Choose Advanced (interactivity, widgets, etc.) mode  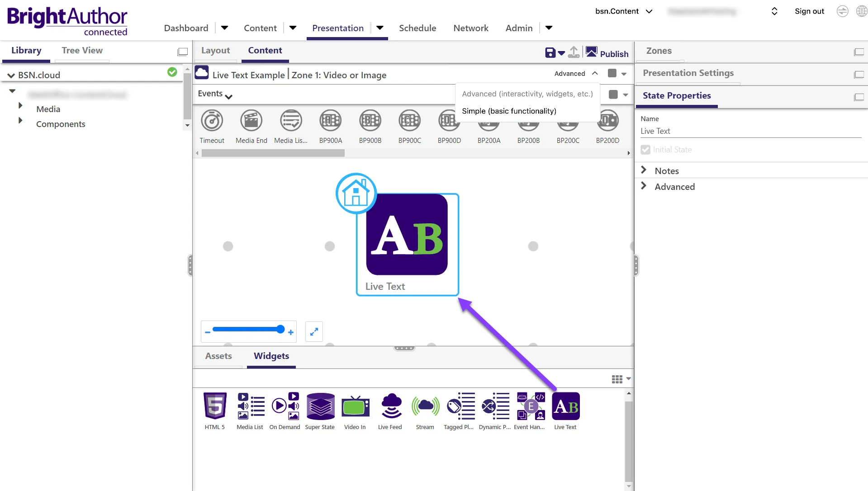(527, 94)
